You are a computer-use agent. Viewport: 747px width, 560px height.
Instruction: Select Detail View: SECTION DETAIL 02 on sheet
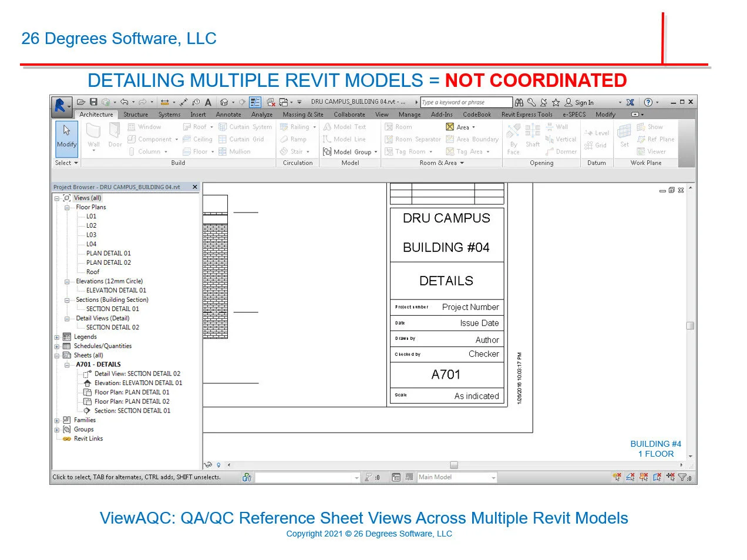pos(137,374)
